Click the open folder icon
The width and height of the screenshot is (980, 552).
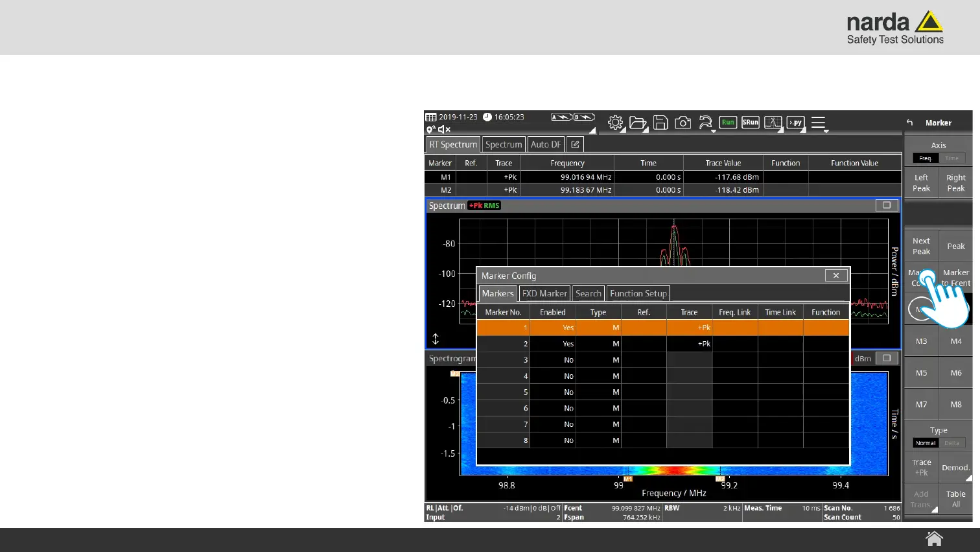coord(638,123)
